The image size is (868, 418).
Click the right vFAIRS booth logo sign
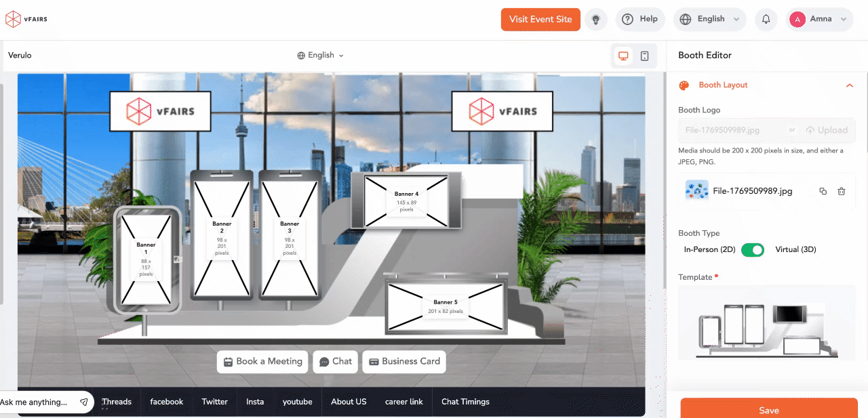click(x=502, y=111)
